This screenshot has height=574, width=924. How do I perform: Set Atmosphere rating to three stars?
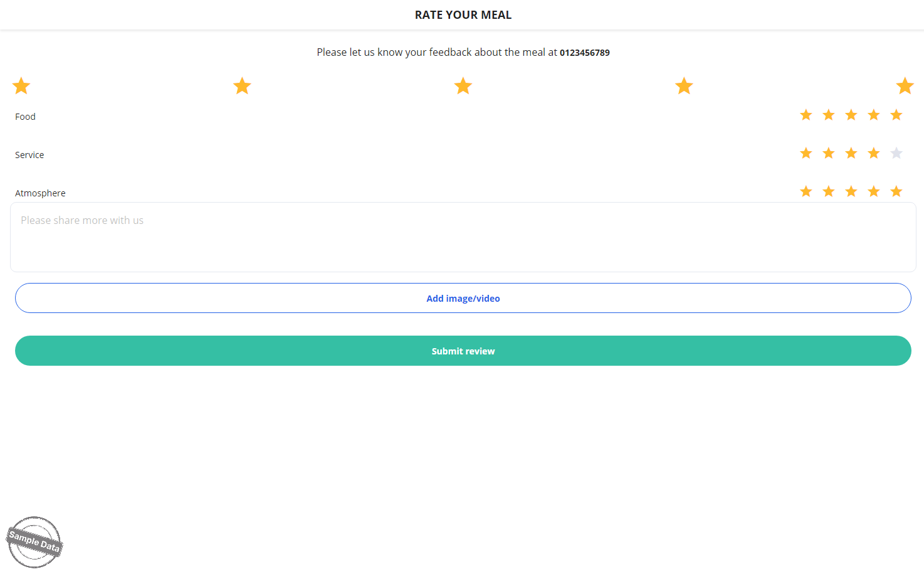[851, 191]
